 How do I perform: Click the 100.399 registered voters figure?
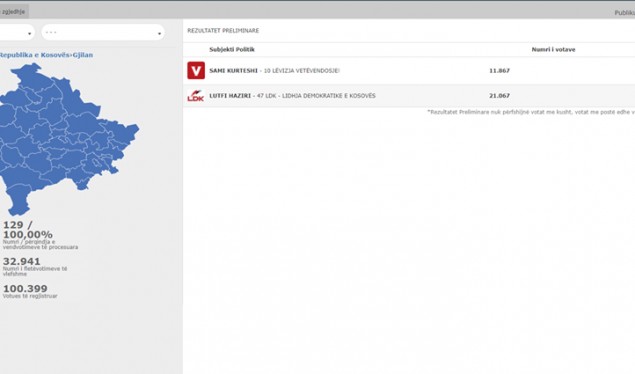pos(25,289)
